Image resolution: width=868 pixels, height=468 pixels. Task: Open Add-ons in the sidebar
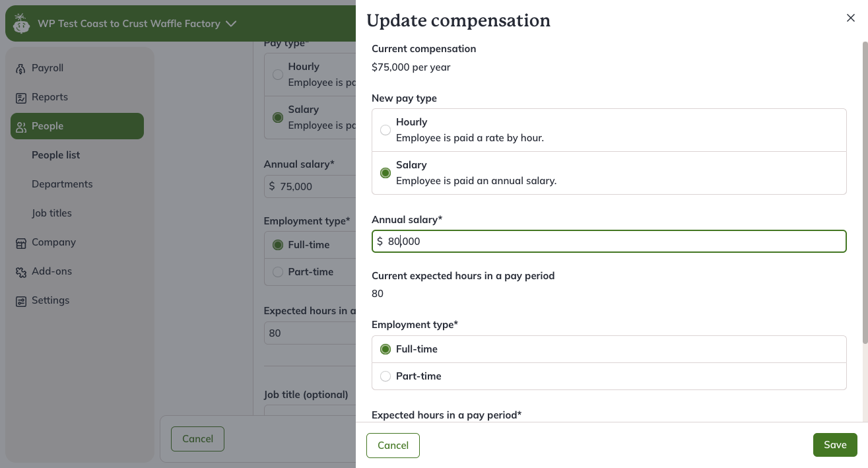[77, 271]
